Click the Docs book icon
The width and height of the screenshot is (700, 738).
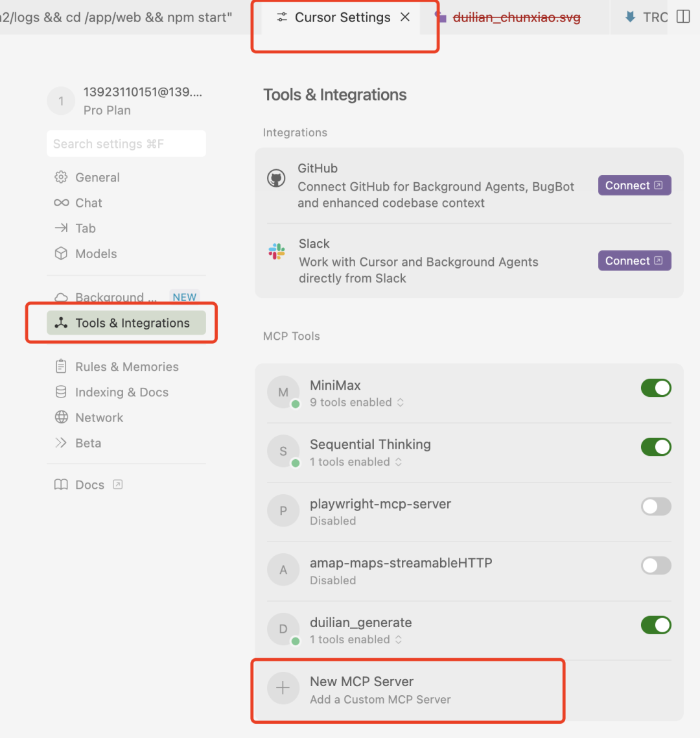[x=61, y=484]
